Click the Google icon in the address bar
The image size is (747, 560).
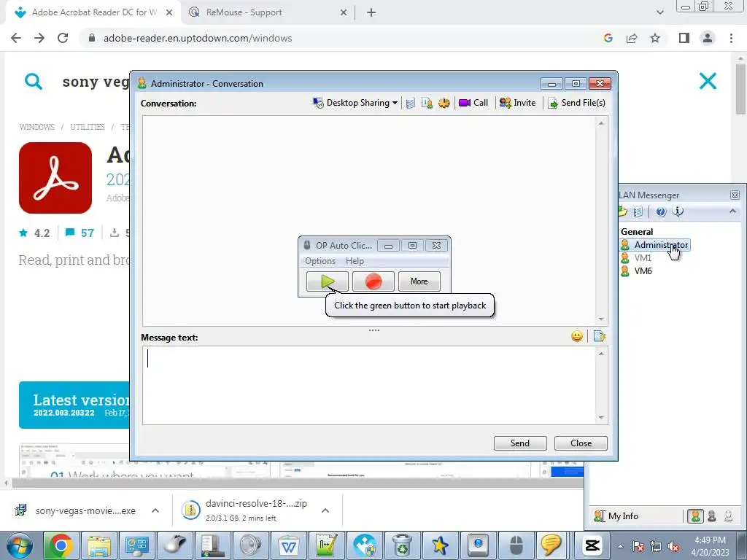[x=608, y=38]
